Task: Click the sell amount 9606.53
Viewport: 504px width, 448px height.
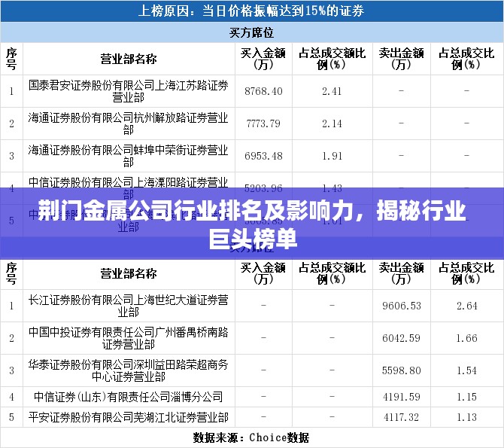Action: pos(401,306)
